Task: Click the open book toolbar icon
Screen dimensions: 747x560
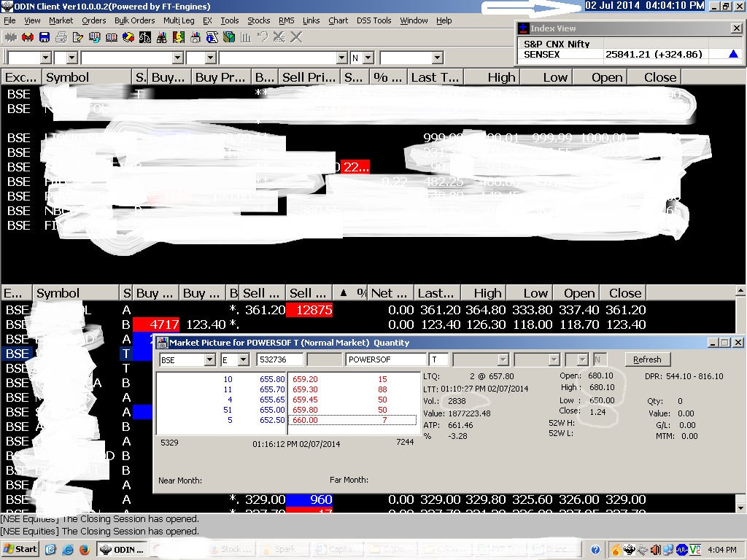Action: [112, 36]
